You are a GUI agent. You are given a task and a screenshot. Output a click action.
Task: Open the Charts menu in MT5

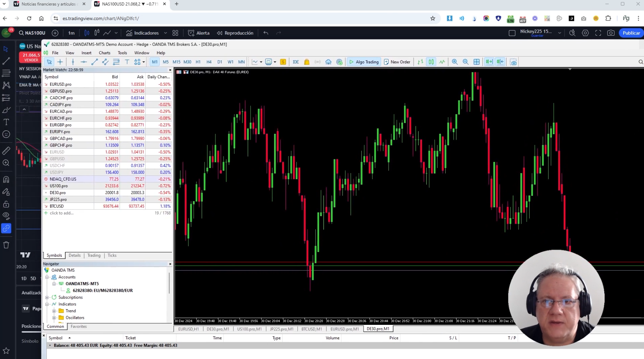tap(104, 52)
